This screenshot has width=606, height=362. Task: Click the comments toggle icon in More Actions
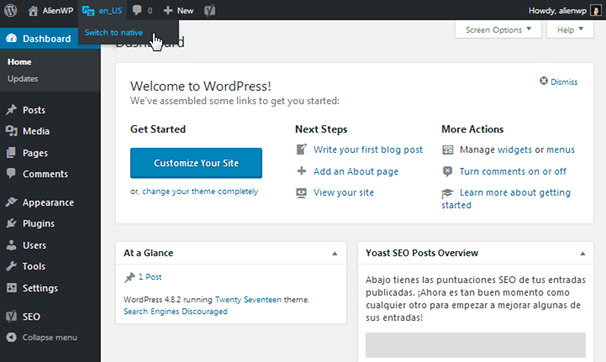tap(448, 171)
